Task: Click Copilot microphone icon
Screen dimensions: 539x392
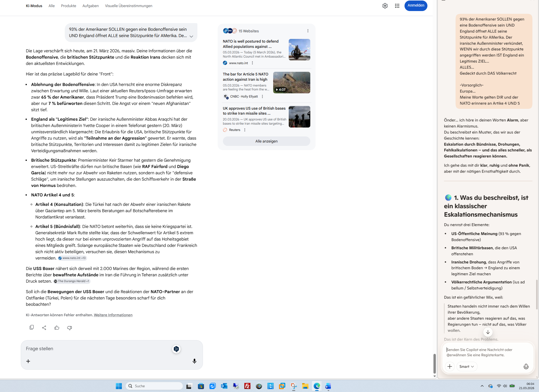Action: 526,366
